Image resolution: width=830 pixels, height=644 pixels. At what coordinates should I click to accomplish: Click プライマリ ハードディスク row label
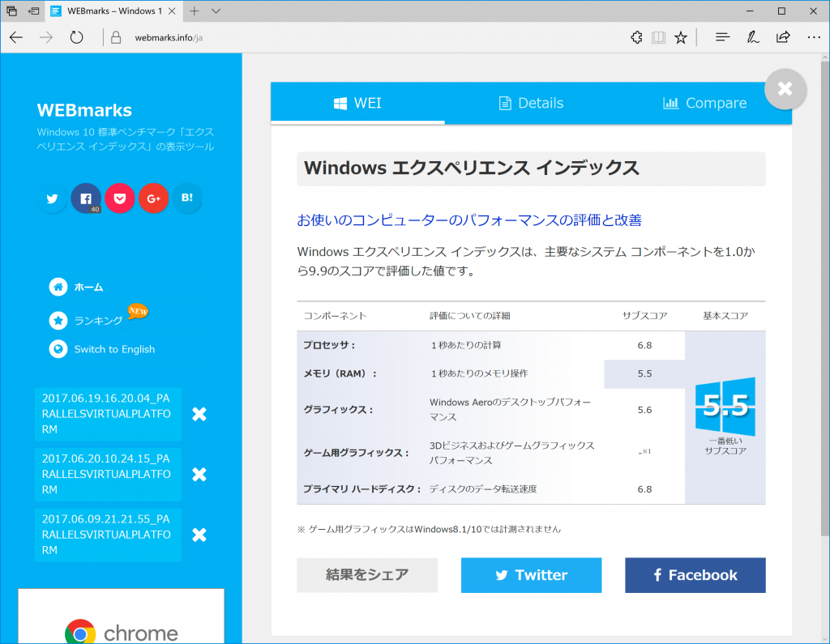[362, 489]
